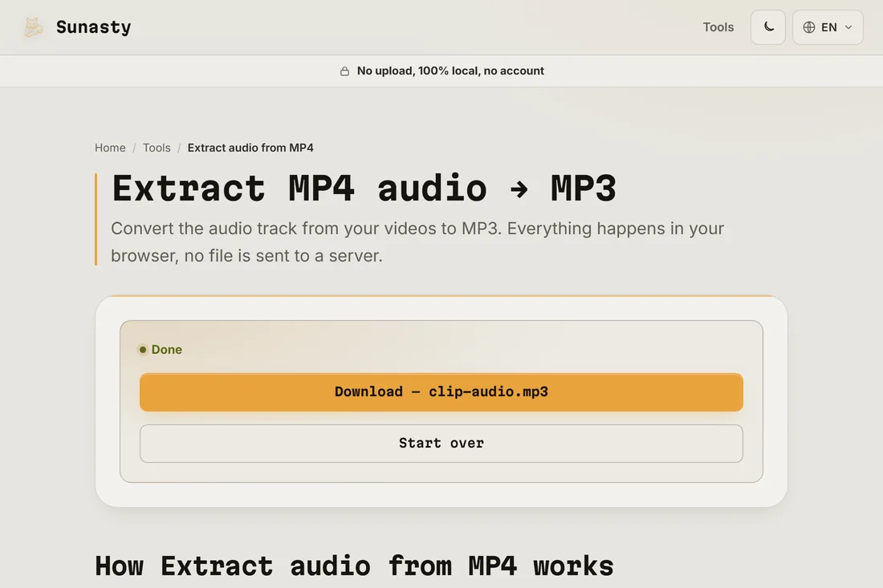
Task: Click 'No upload, 100% local, no account' text
Action: [450, 71]
